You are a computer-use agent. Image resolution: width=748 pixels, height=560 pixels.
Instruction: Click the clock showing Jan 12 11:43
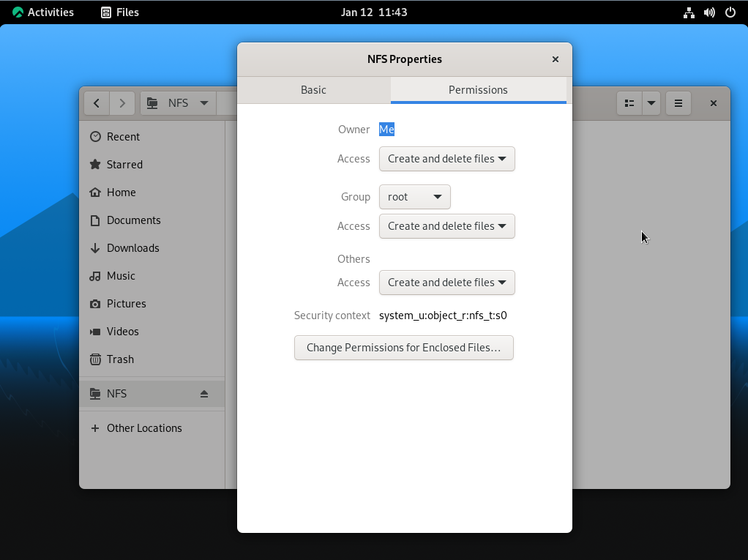pyautogui.click(x=374, y=12)
